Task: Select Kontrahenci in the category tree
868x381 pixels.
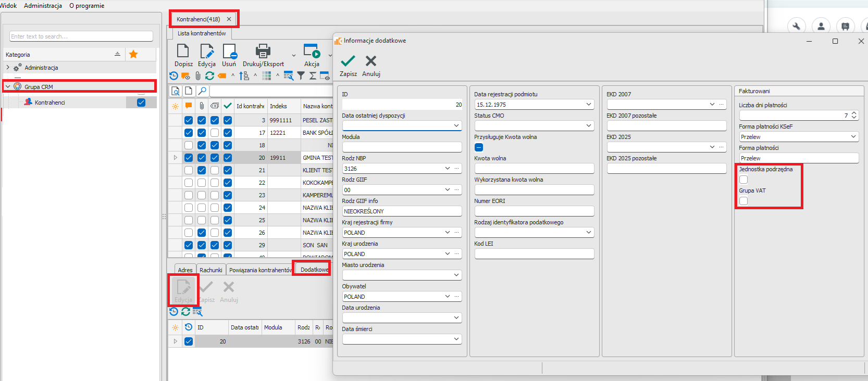Action: pos(49,103)
